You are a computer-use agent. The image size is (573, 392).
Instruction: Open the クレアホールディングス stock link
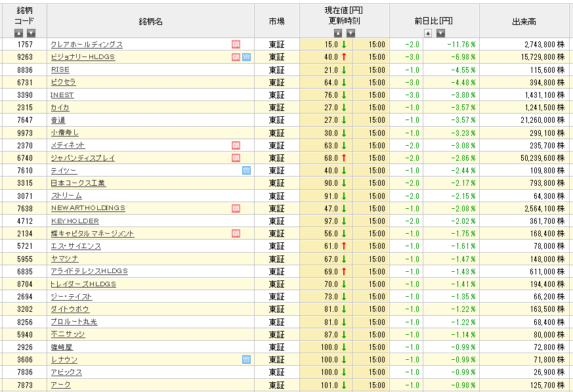[87, 44]
